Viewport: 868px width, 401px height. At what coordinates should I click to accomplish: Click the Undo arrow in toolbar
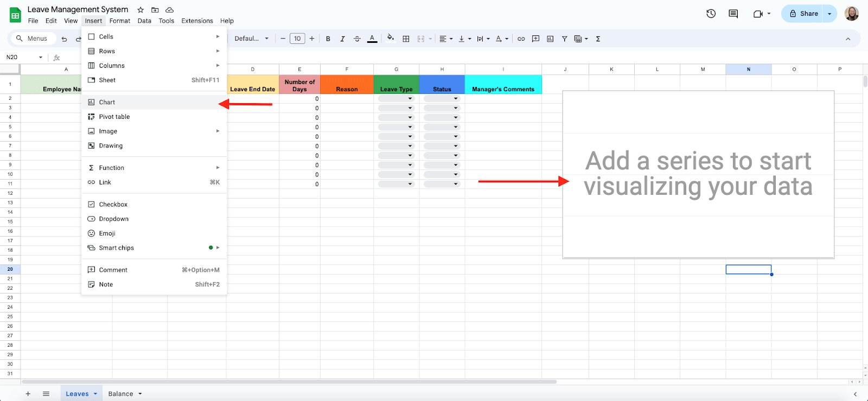click(65, 39)
